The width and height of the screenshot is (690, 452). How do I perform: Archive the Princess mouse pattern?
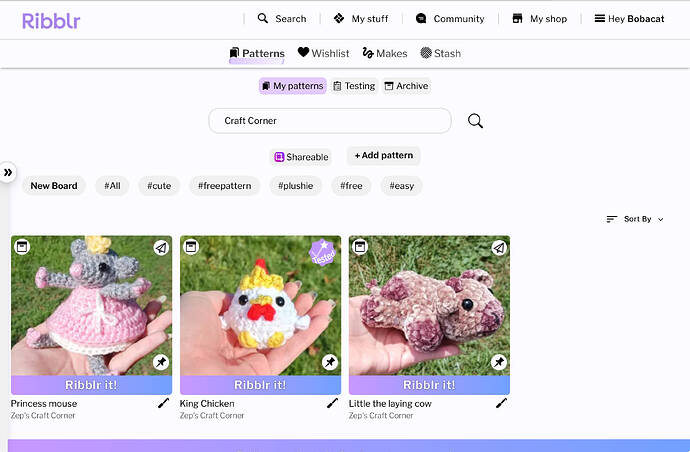[22, 246]
